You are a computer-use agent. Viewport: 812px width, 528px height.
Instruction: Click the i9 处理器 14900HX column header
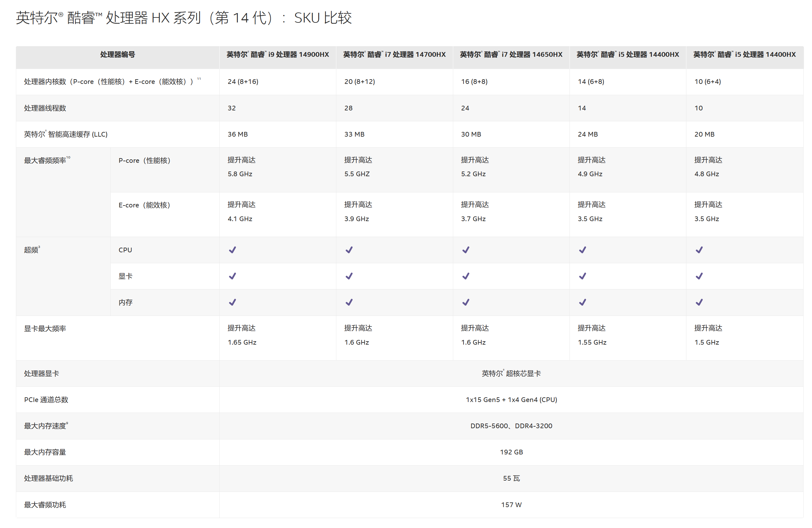(278, 55)
